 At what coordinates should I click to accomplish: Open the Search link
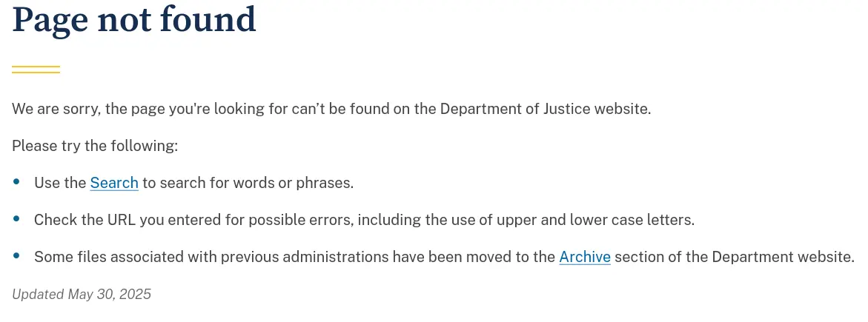coord(114,183)
